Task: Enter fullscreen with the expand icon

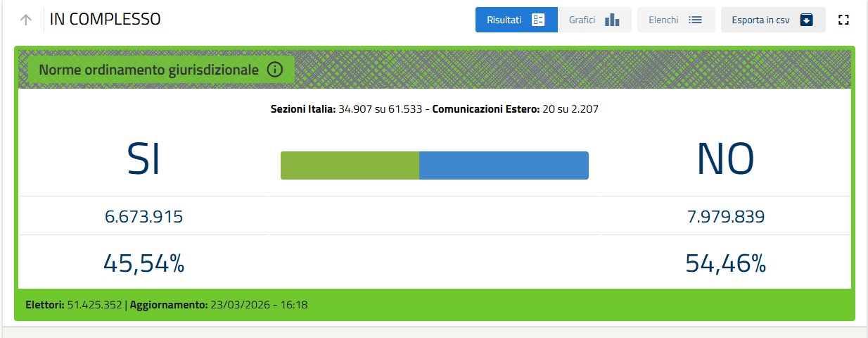Action: pos(844,20)
